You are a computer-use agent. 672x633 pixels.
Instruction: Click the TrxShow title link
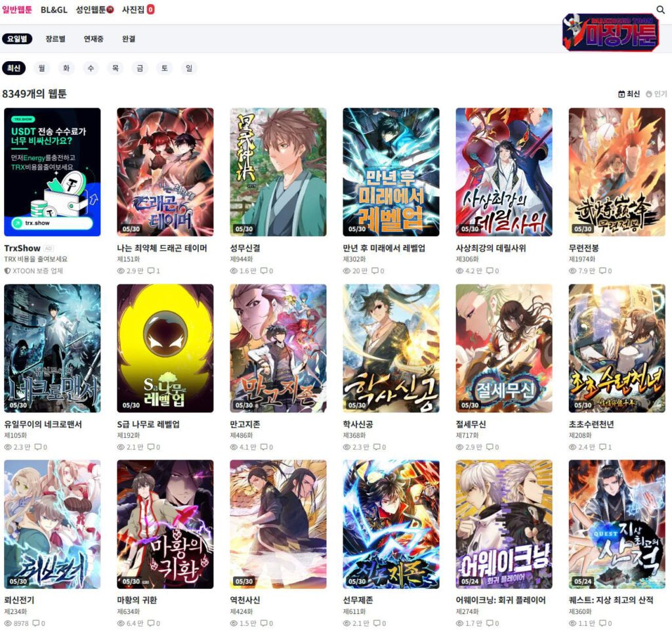pos(22,248)
